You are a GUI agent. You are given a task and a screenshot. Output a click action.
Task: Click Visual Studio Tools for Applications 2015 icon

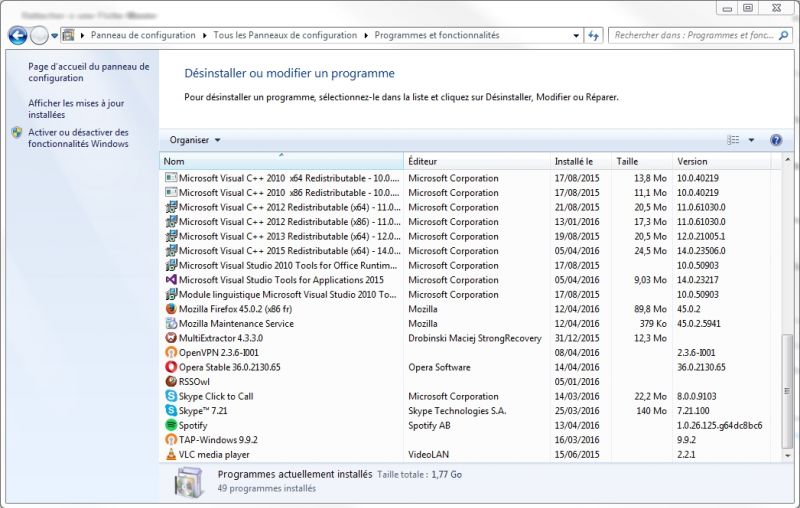pyautogui.click(x=171, y=280)
